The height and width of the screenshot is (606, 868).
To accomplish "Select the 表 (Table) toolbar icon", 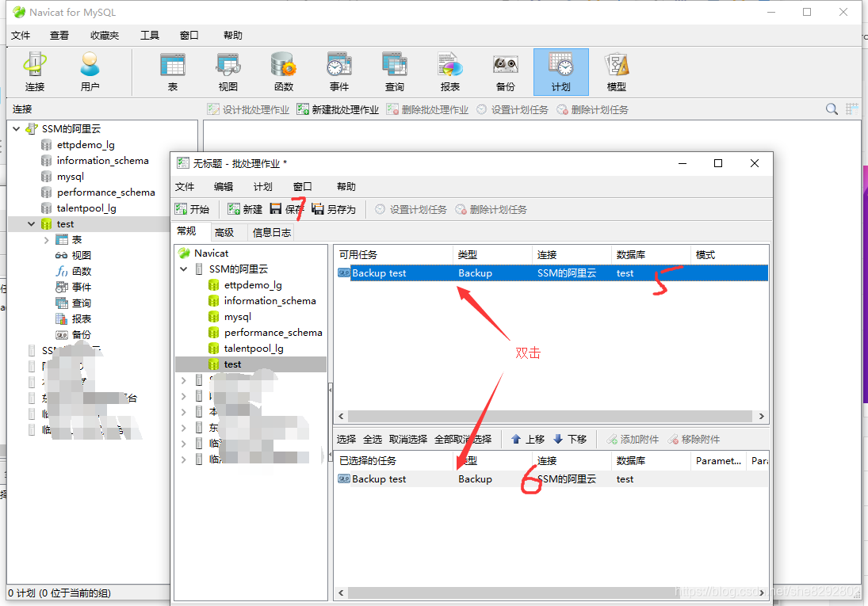I will click(x=173, y=72).
